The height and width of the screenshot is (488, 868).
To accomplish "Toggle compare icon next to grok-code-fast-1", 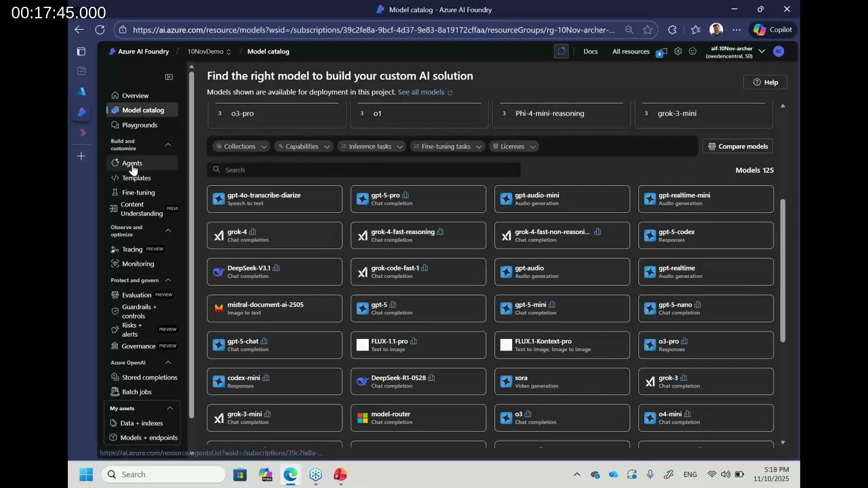I will click(425, 268).
